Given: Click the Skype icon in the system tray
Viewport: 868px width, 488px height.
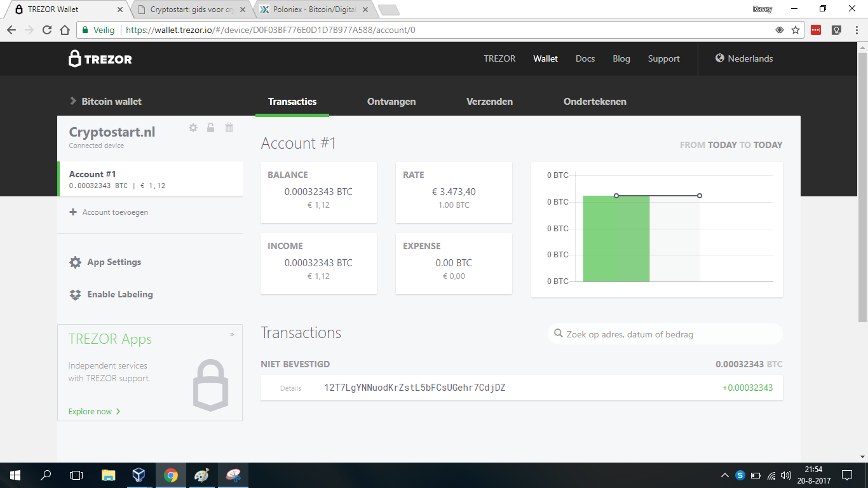Looking at the screenshot, I should pyautogui.click(x=740, y=475).
